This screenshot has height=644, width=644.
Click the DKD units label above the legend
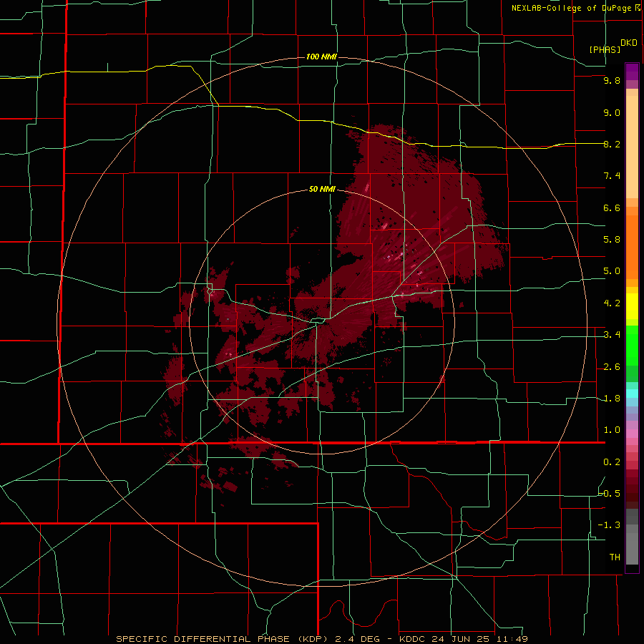point(628,43)
